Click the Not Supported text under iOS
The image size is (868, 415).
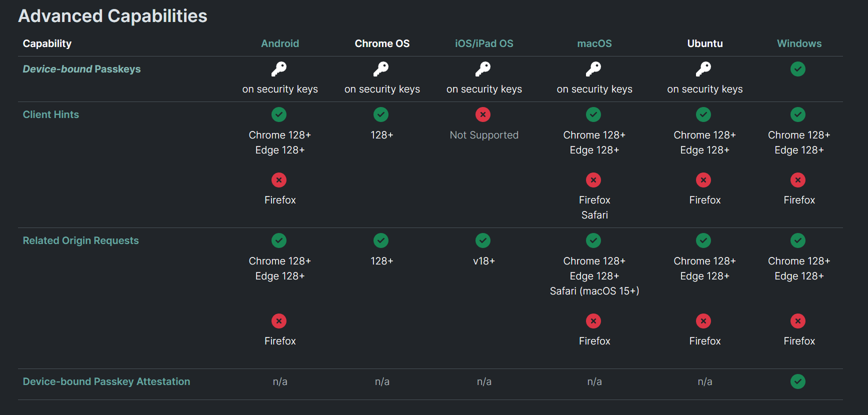(484, 135)
